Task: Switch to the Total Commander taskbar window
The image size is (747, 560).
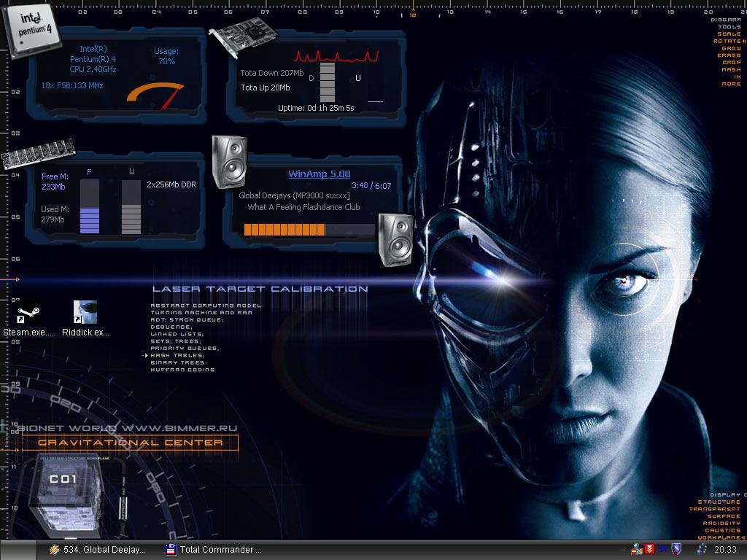Action: [214, 550]
